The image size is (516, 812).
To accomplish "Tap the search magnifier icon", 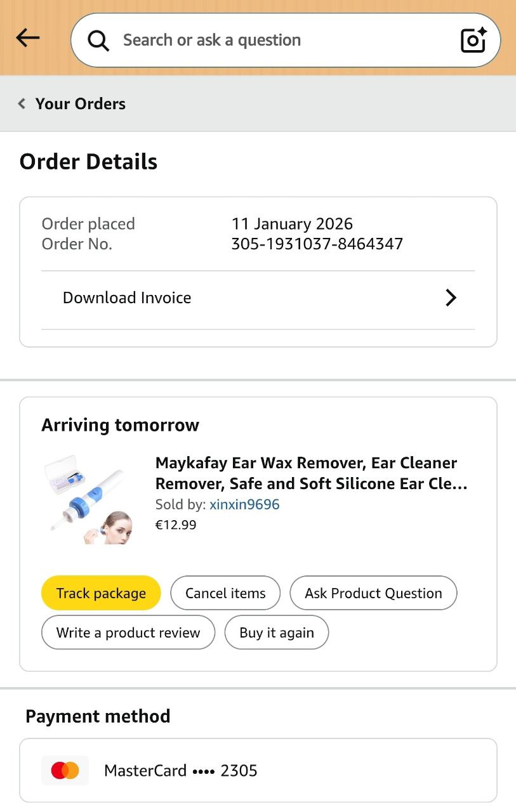I will pyautogui.click(x=98, y=41).
